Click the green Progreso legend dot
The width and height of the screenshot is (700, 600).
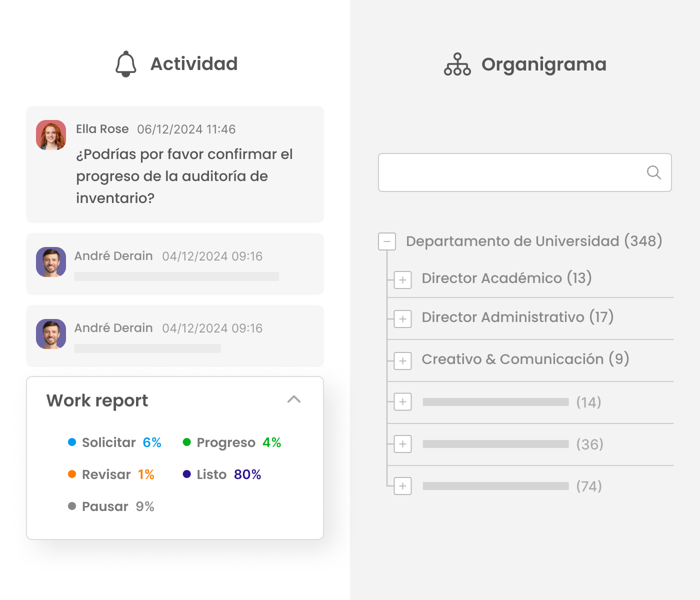[187, 442]
